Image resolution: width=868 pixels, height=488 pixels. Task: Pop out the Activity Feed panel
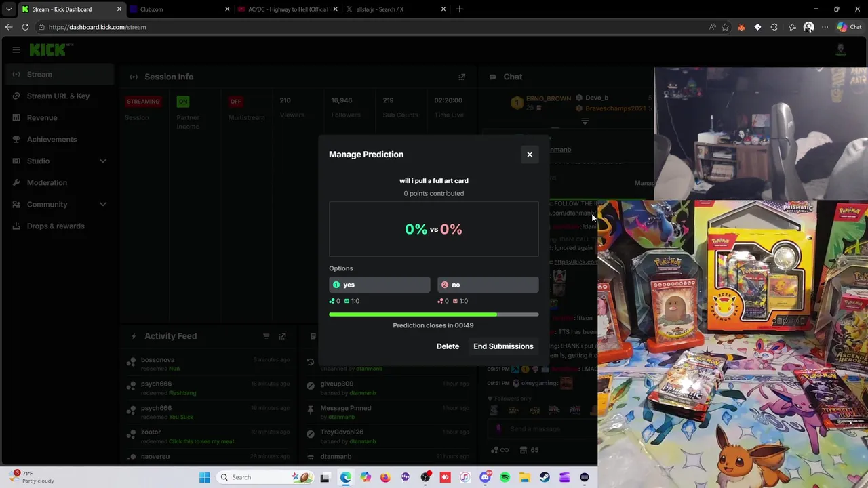[283, 336]
